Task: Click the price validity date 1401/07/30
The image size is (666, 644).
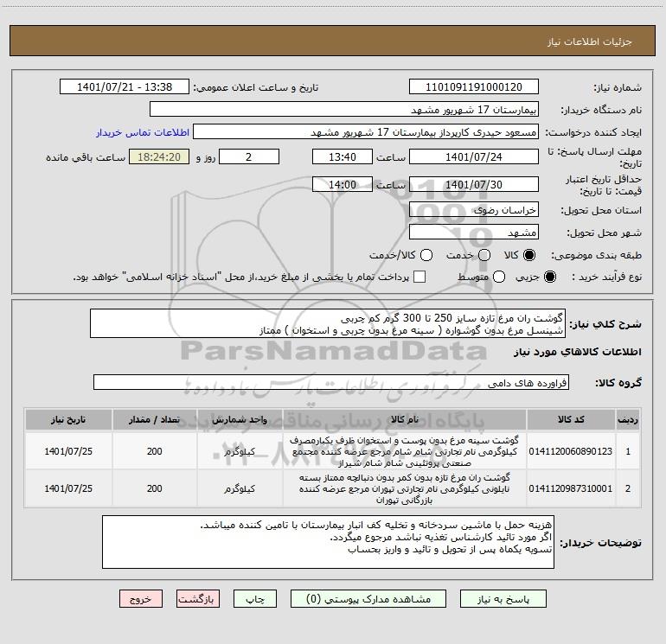Action: [474, 184]
